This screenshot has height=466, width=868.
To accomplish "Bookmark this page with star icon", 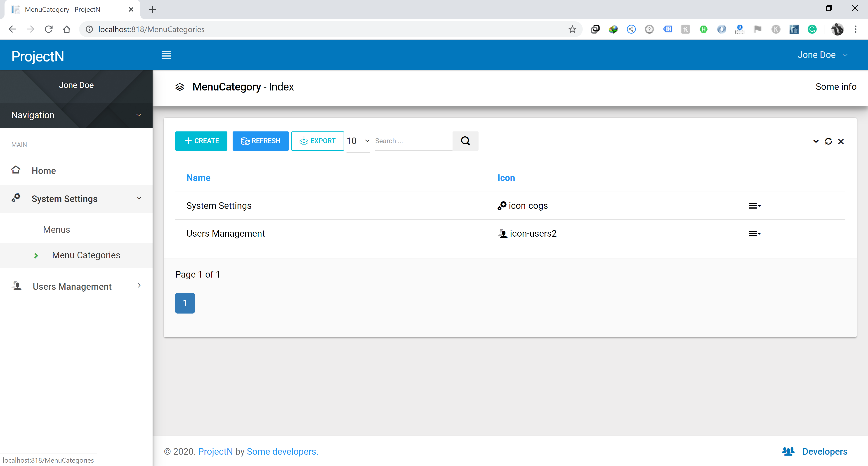I will [572, 29].
